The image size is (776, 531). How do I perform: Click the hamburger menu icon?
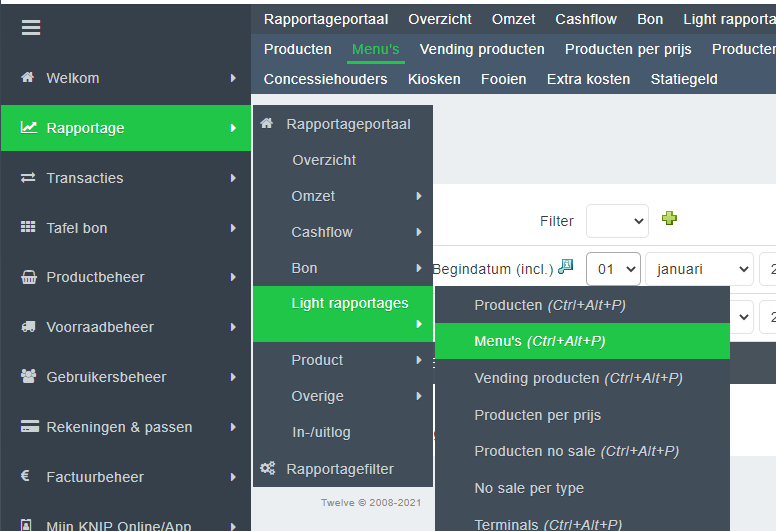31,28
